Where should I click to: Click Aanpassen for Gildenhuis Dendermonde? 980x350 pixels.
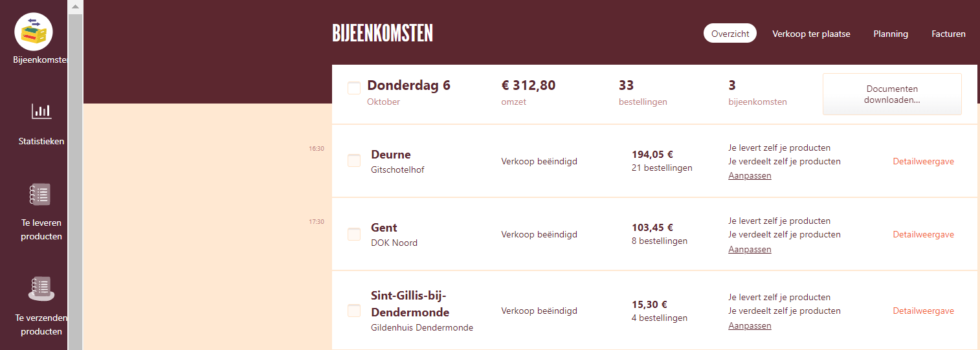[750, 325]
